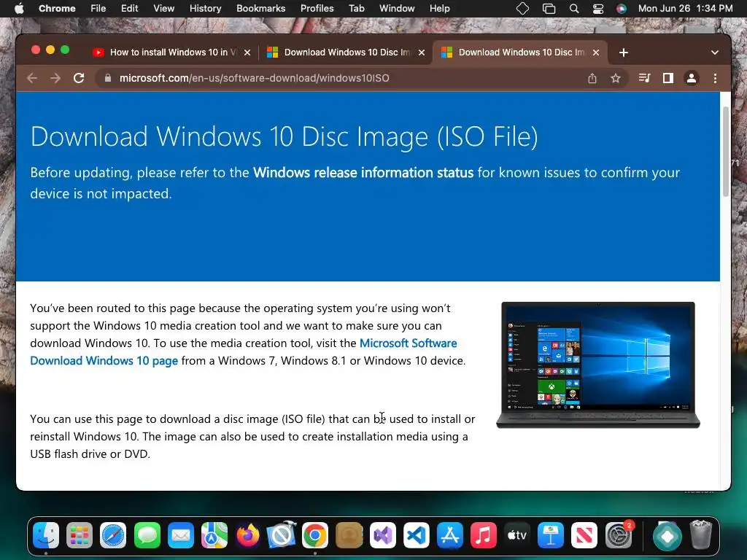Screen dimensions: 747x560
Task: Select the rightmost Download Windows 10 tab
Action: [520, 52]
